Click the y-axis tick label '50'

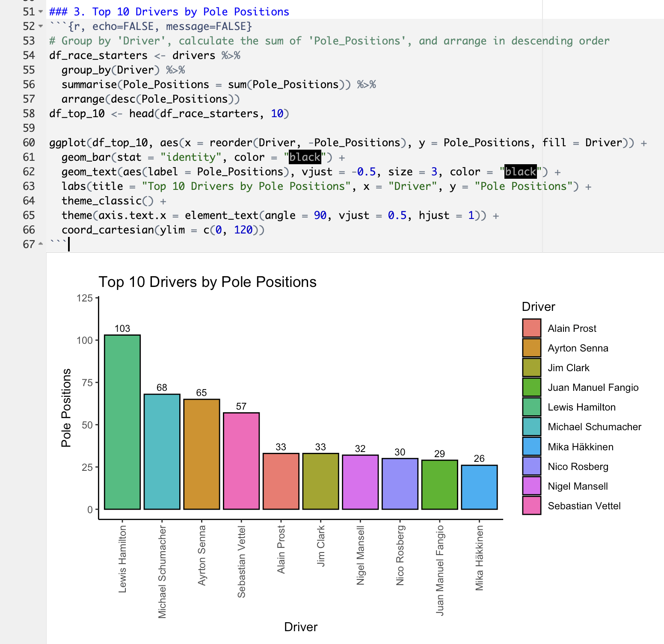coord(87,425)
